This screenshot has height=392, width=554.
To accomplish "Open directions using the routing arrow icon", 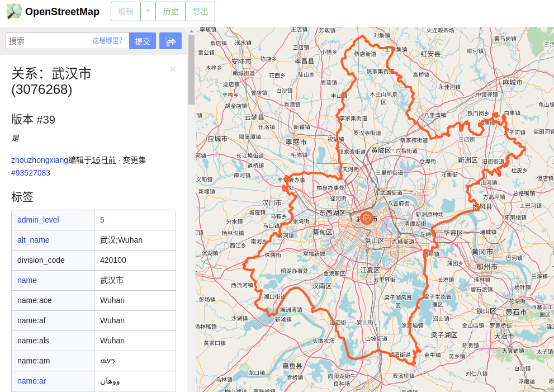I will coord(170,41).
